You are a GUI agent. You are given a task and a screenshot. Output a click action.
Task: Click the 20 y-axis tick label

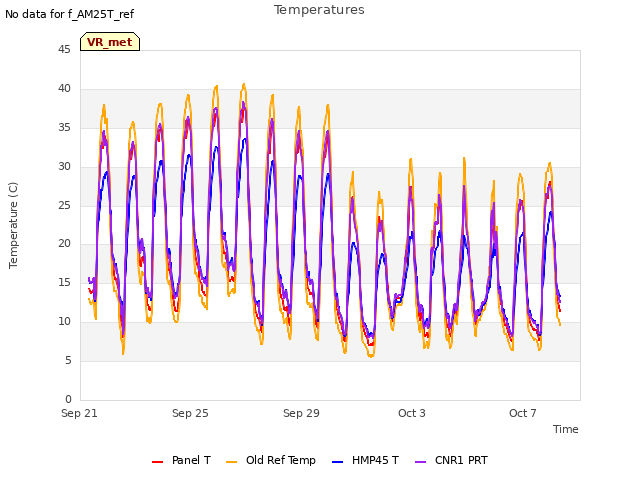click(64, 243)
